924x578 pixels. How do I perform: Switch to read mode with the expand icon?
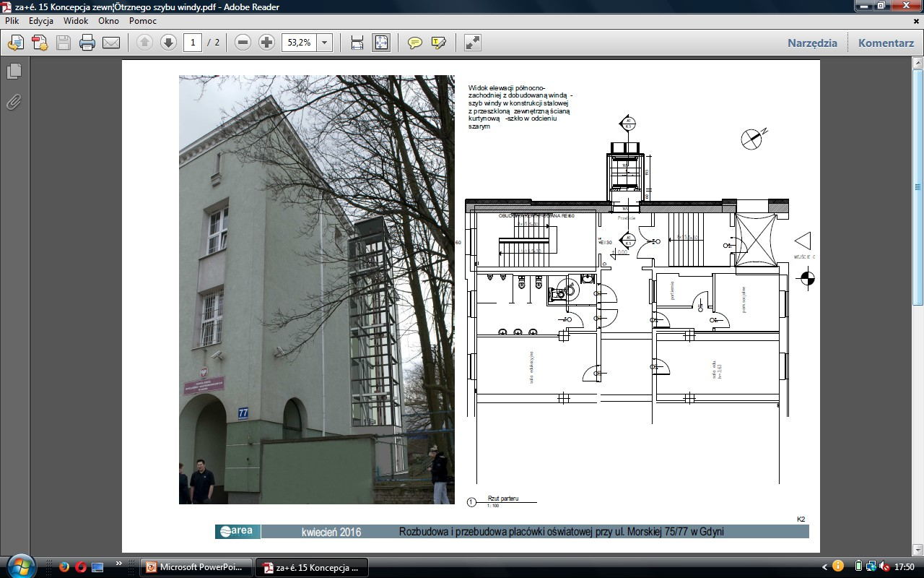[472, 43]
